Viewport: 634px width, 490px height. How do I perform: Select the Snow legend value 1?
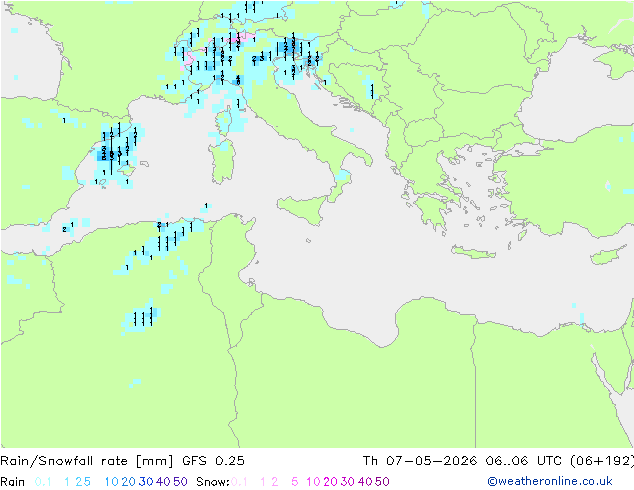[x=263, y=482]
